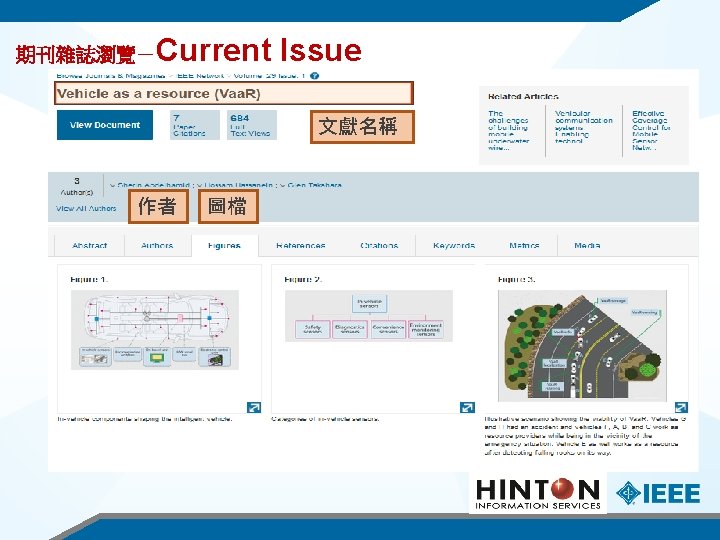The height and width of the screenshot is (540, 720).
Task: Expand author Sherin Abdelhamid details
Action: [x=150, y=185]
